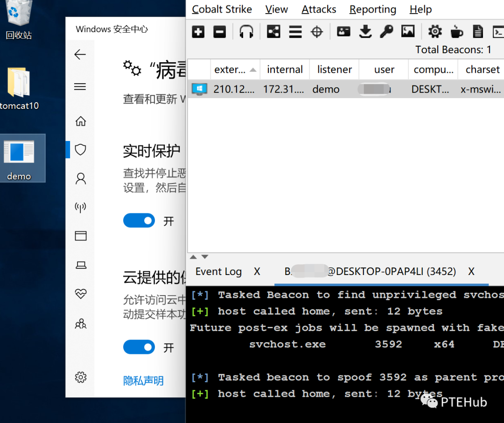Open Settings gear in Windows Security

(x=81, y=377)
